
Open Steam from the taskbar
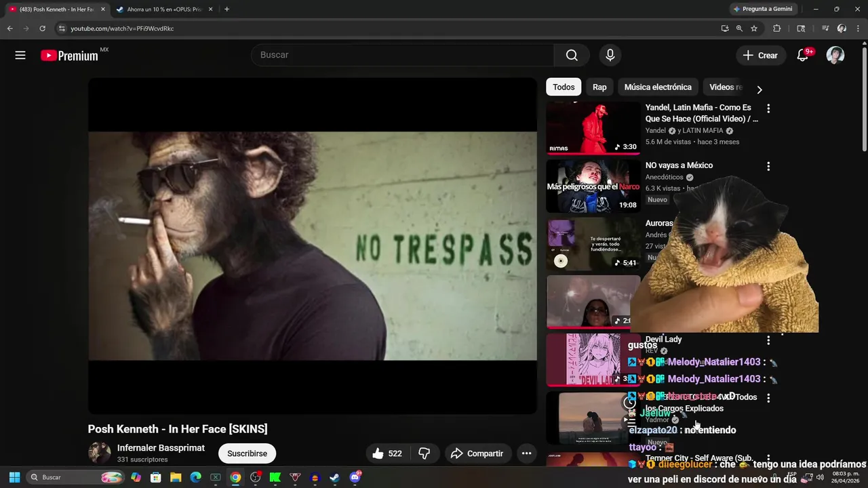coord(334,477)
